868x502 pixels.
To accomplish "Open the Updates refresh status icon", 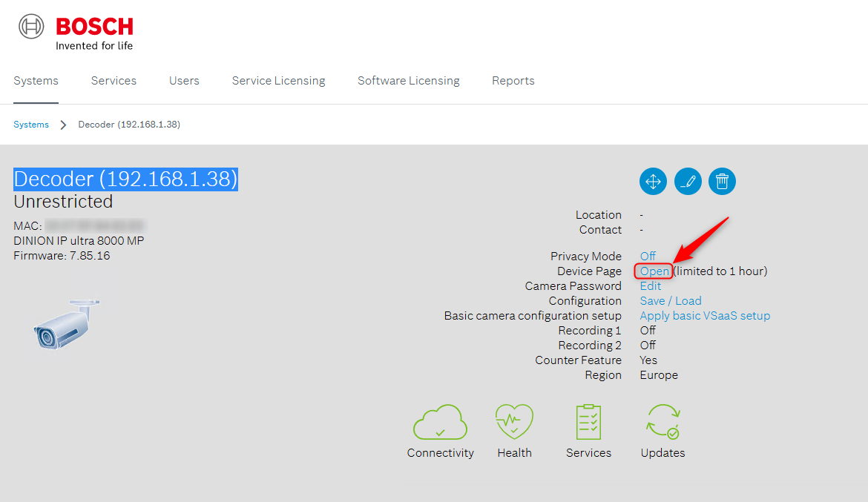I will point(662,422).
